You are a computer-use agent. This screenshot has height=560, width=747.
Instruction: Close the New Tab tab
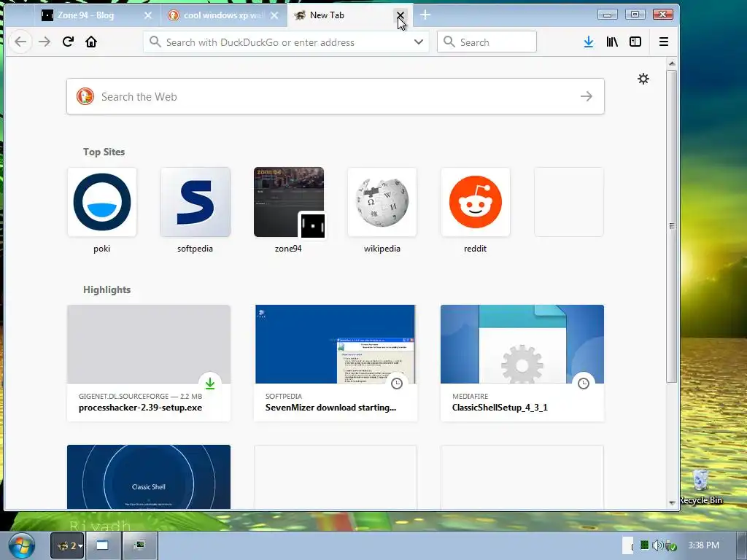400,15
